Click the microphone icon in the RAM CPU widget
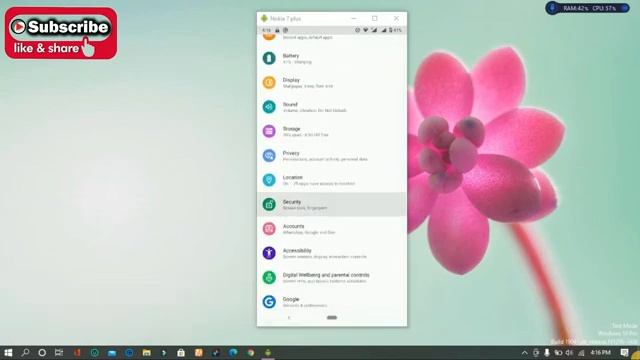640x360 pixels. (x=553, y=8)
